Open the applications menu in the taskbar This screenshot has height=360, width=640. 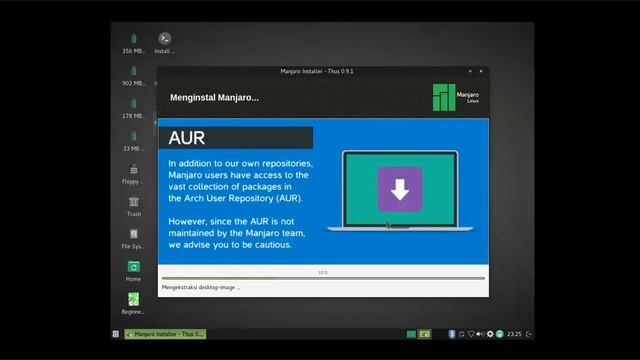point(116,334)
